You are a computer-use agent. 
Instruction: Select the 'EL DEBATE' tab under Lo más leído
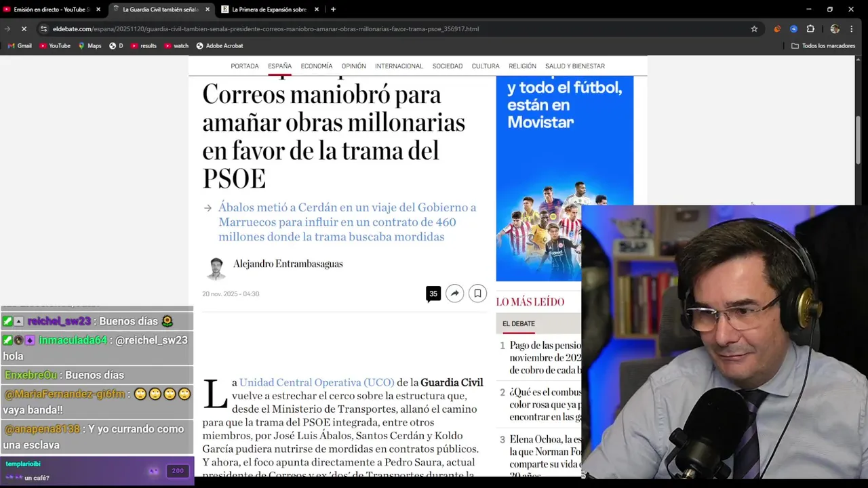click(x=519, y=324)
